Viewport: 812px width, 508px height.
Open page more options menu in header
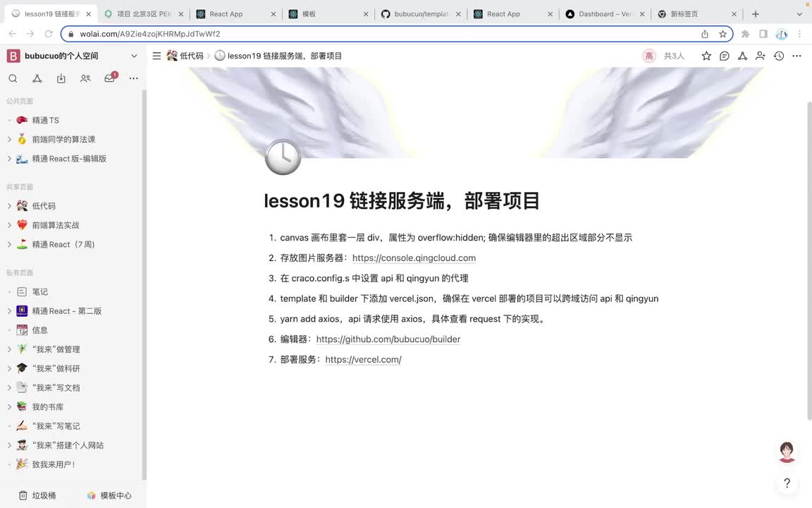point(796,56)
